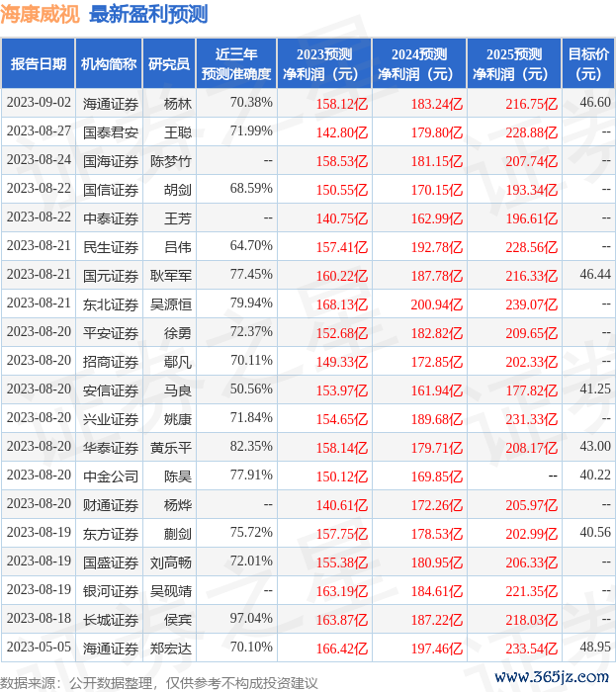Image resolution: width=616 pixels, height=692 pixels.
Task: Click 140.61亿 forecast value
Action: point(342,506)
